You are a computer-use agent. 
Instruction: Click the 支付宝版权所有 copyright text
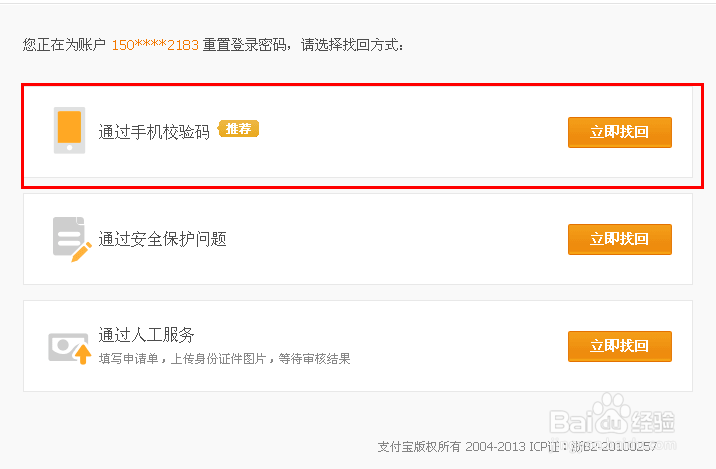pos(419,446)
